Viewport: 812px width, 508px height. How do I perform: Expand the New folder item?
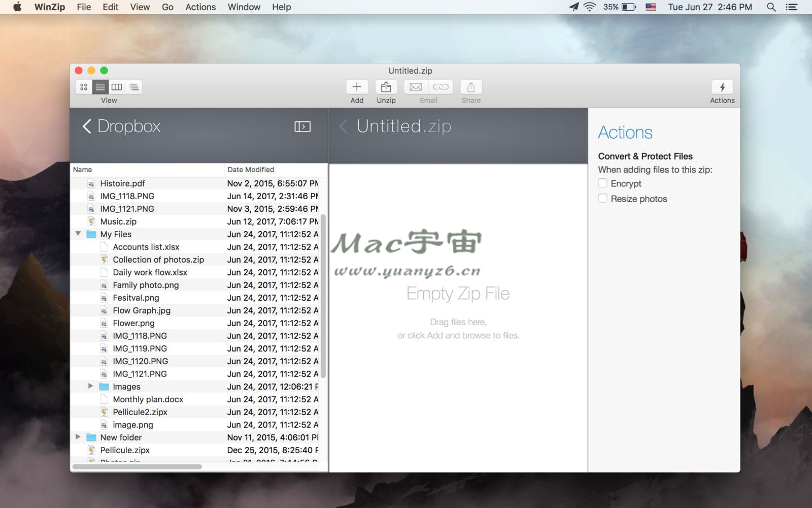(78, 437)
